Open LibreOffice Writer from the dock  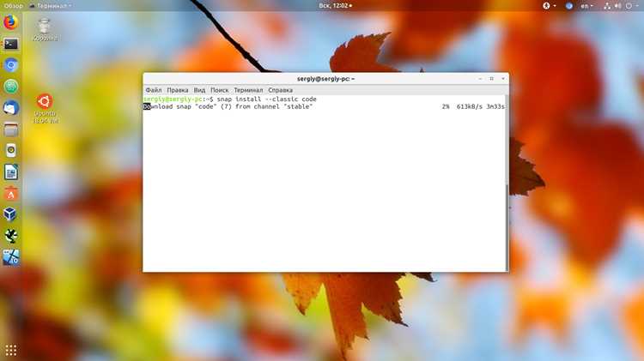10,171
